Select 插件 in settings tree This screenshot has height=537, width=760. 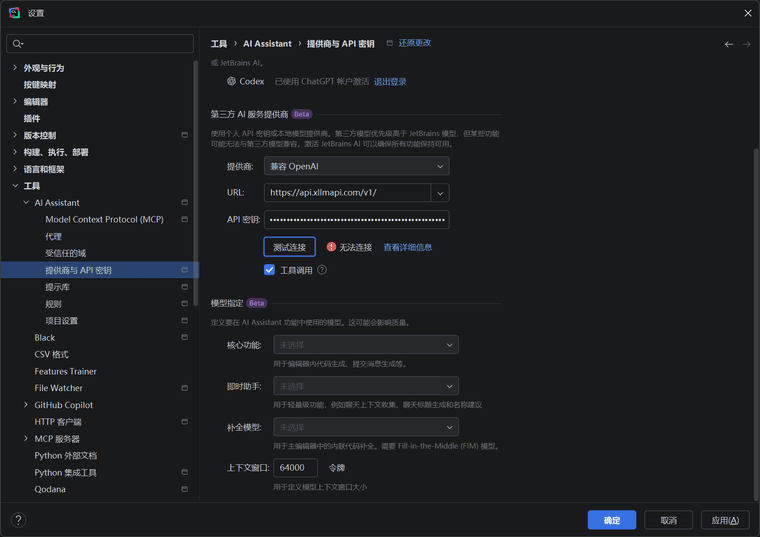[x=32, y=118]
